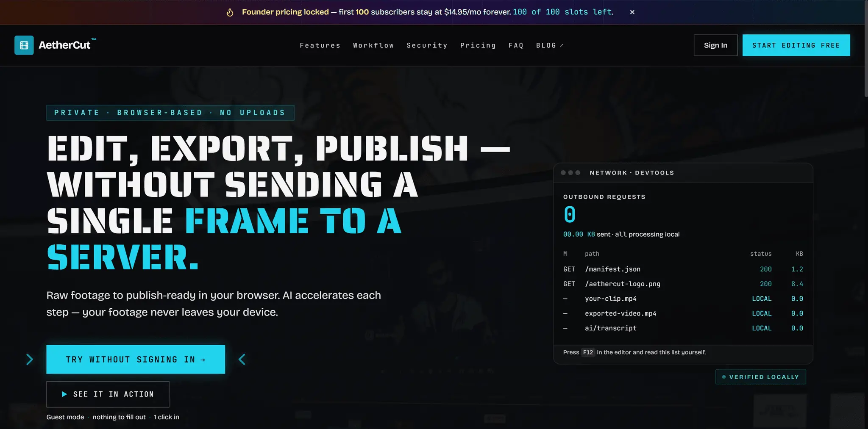Image resolution: width=868 pixels, height=429 pixels.
Task: Click the play triangle in SEE IT IN ACTION
Action: click(x=64, y=394)
